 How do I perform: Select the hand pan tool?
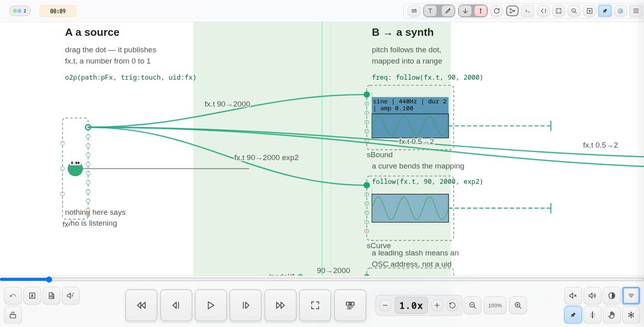[x=612, y=315]
